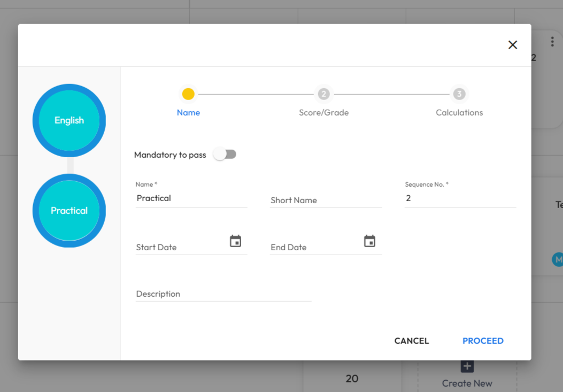Screen dimensions: 563x392
Task: Open the End Date calendar picker
Action: (369, 241)
